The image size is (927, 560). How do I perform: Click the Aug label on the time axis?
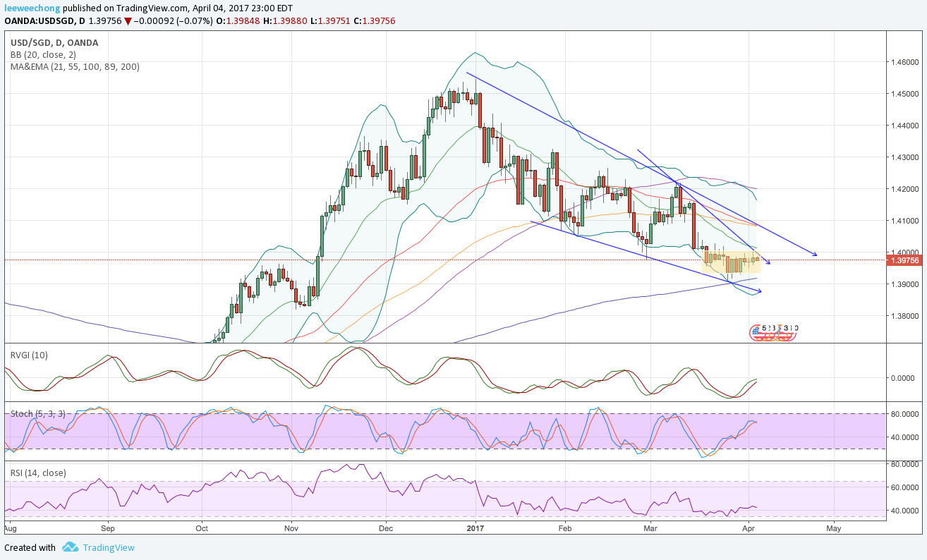tap(11, 527)
